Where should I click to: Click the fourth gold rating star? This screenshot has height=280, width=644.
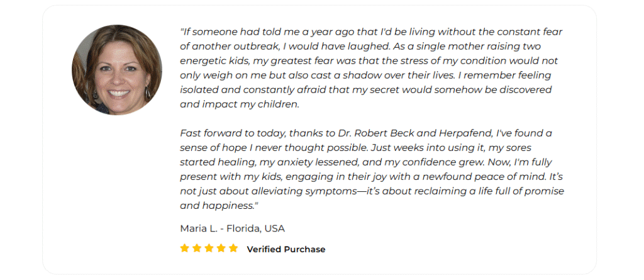221,248
